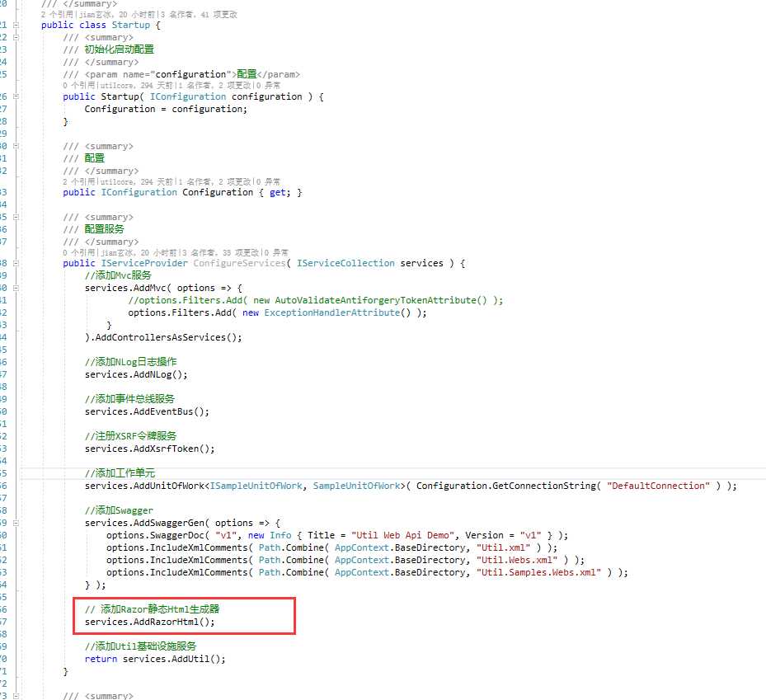Click the services.AddEventBus() line

tap(147, 411)
